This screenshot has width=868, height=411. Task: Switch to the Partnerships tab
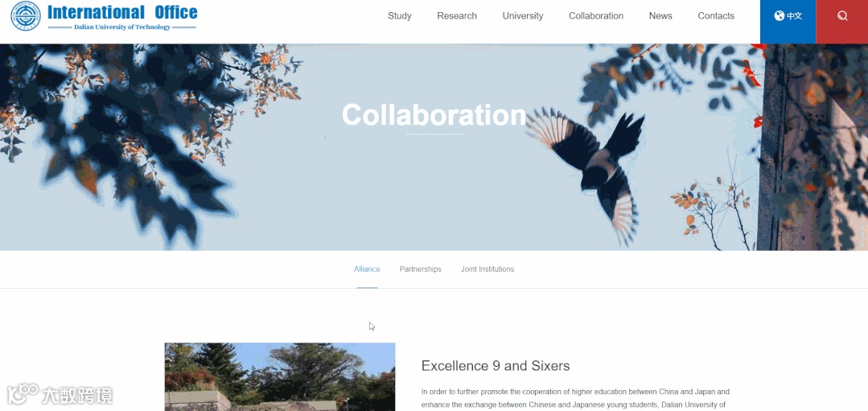click(420, 269)
